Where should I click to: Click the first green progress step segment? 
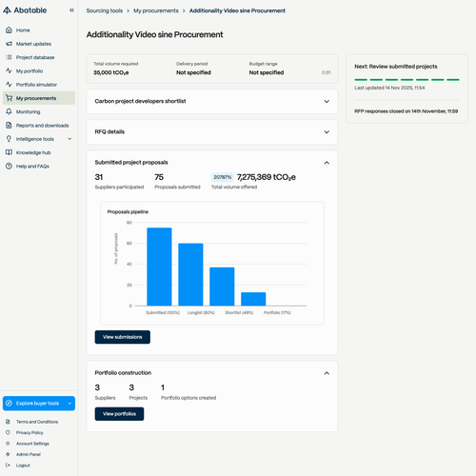(361, 80)
